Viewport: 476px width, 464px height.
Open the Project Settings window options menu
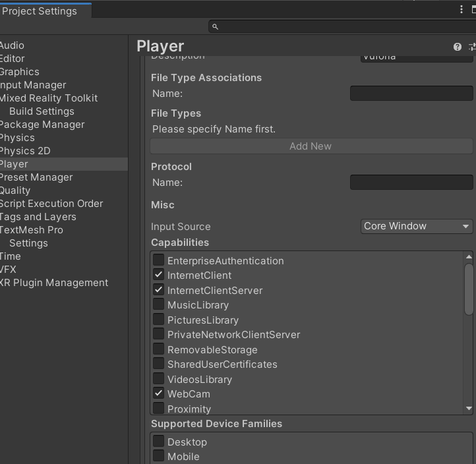click(461, 9)
